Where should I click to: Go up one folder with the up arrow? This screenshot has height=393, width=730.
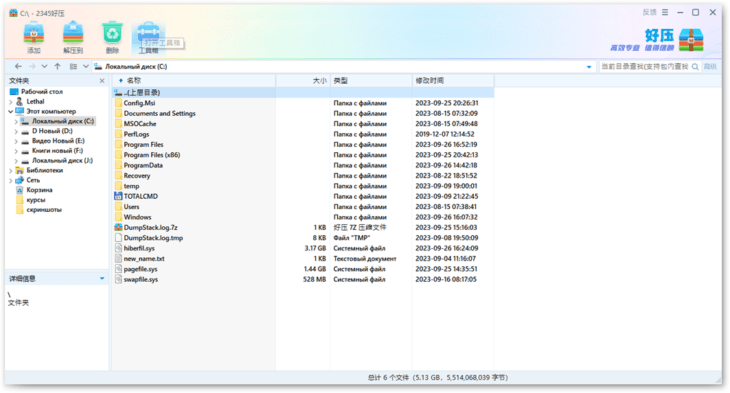pos(57,67)
